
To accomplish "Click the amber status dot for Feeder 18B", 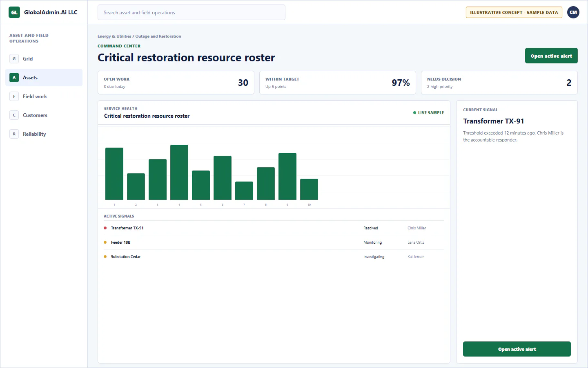I will click(x=105, y=242).
